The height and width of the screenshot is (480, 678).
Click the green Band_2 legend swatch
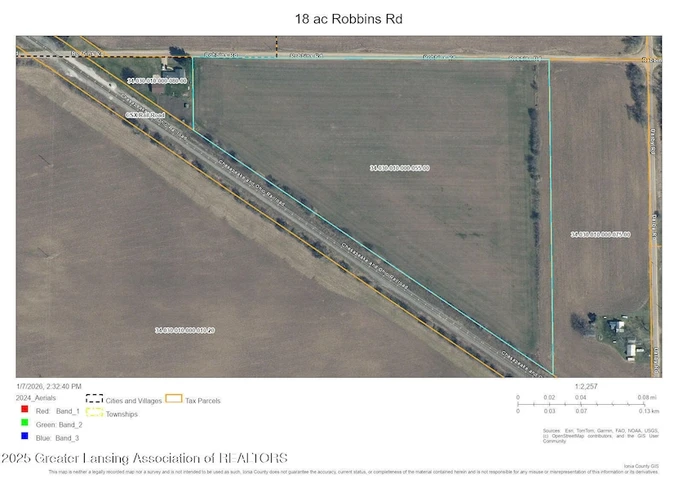(x=22, y=424)
